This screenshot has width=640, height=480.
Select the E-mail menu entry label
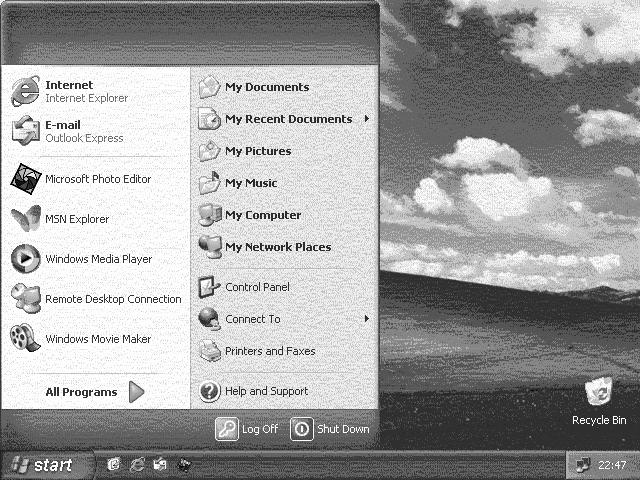point(63,125)
